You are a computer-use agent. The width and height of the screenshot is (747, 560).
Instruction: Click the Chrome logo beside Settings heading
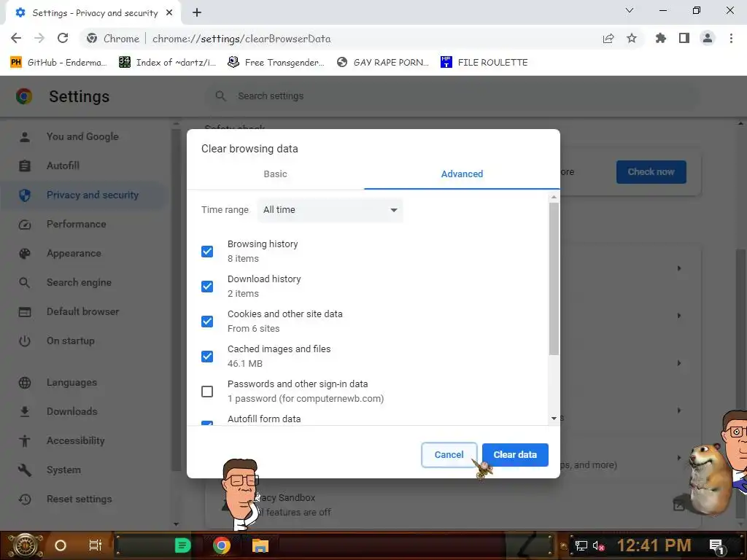pos(24,96)
